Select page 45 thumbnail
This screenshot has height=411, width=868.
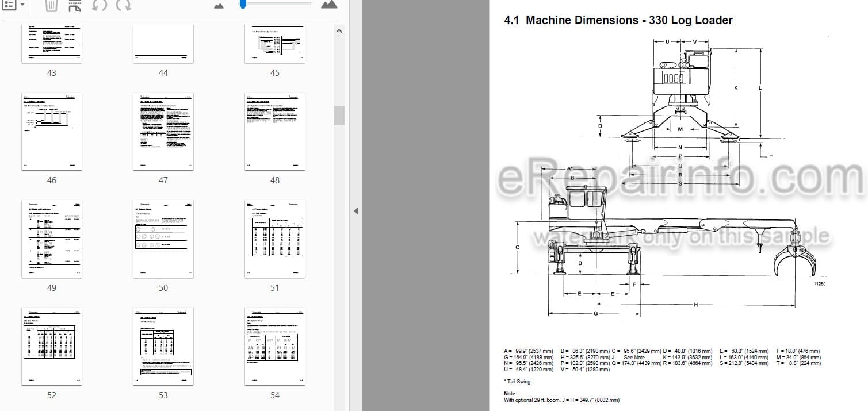[275, 44]
